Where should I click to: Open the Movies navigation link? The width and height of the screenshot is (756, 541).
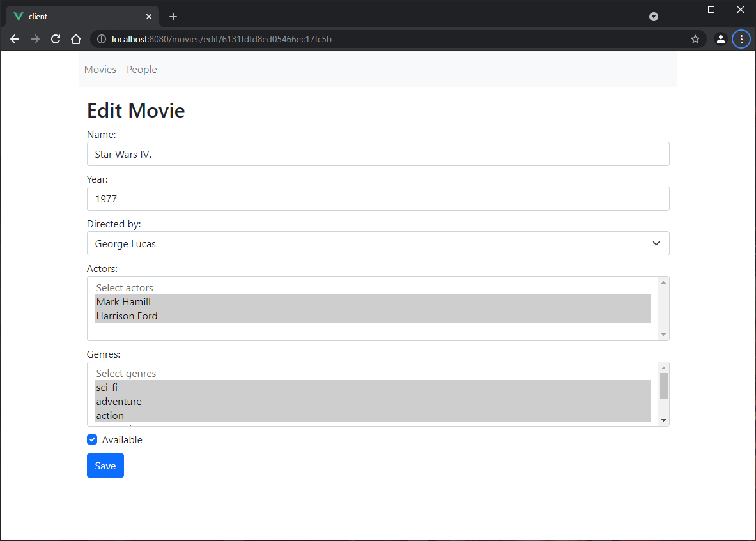pos(100,69)
